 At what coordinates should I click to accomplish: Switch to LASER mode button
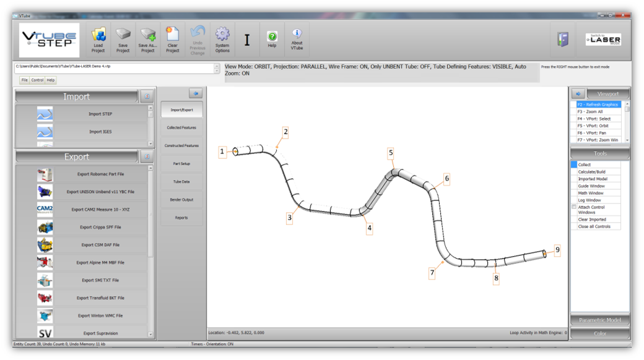[603, 40]
